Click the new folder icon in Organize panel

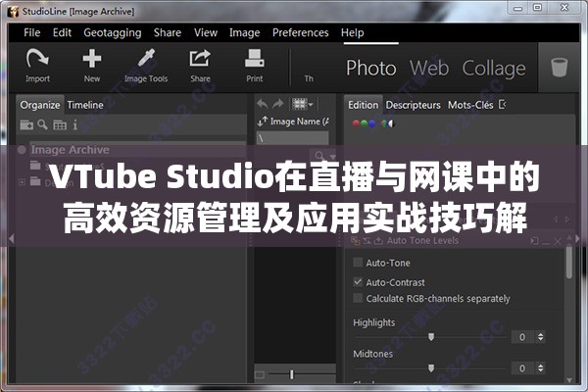pos(26,124)
